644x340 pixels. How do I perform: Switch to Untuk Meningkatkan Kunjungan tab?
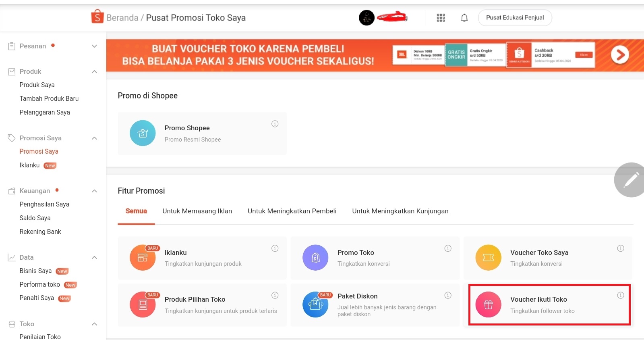[400, 211]
